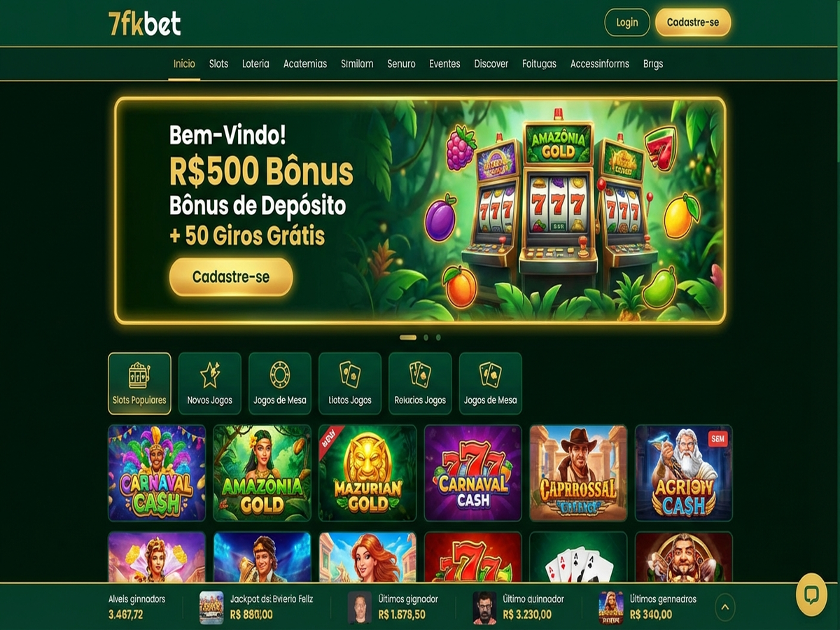This screenshot has width=840, height=630.
Task: Click the Login button
Action: [x=627, y=22]
